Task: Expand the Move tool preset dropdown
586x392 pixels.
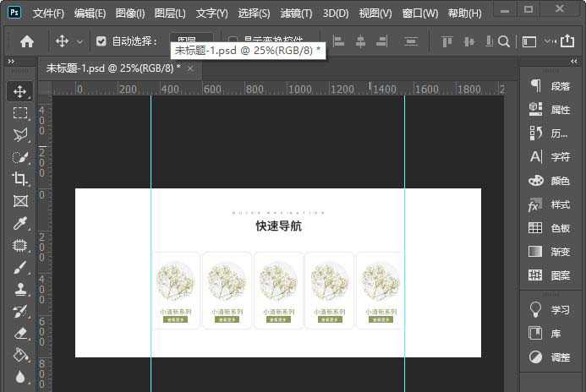Action: tap(80, 41)
